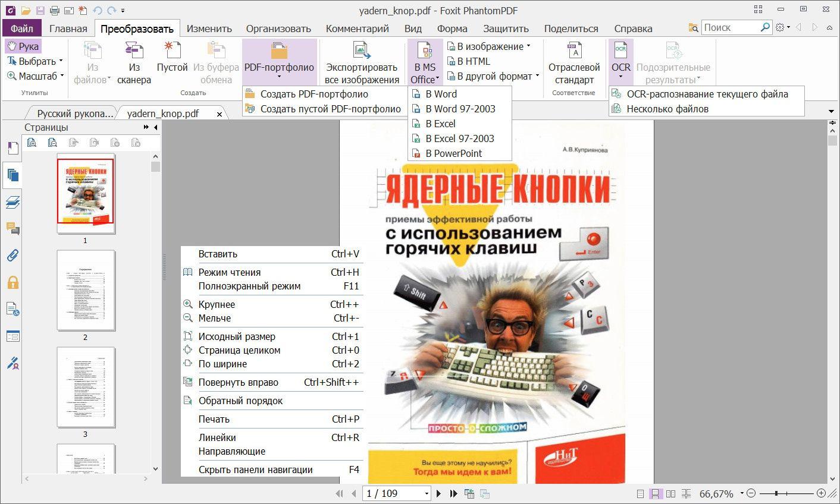This screenshot has width=840, height=504.
Task: Click the zoom in plus button
Action: (821, 493)
